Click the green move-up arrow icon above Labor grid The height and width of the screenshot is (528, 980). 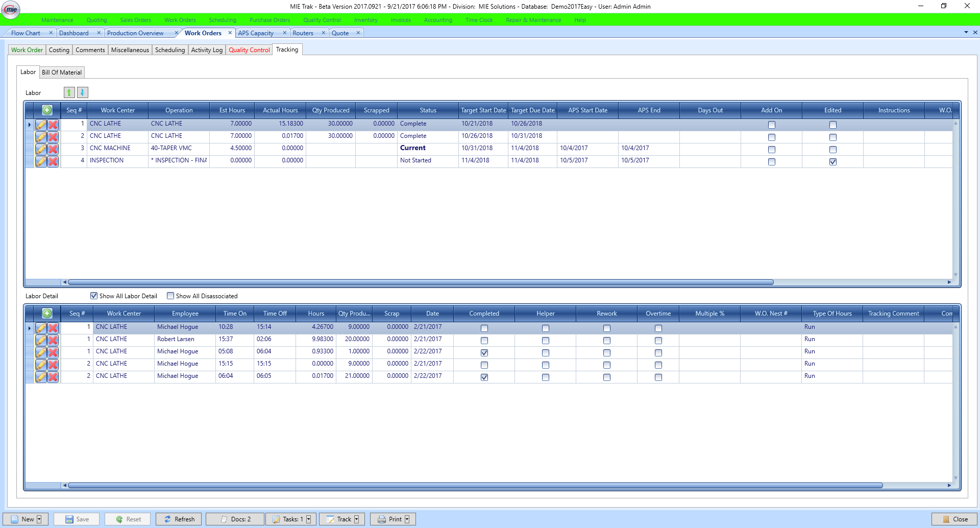(x=69, y=92)
